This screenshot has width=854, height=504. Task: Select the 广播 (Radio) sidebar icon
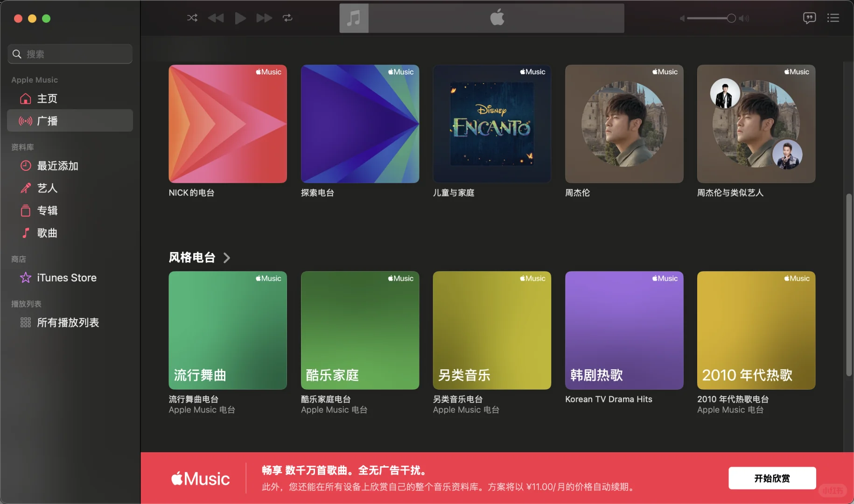coord(47,120)
